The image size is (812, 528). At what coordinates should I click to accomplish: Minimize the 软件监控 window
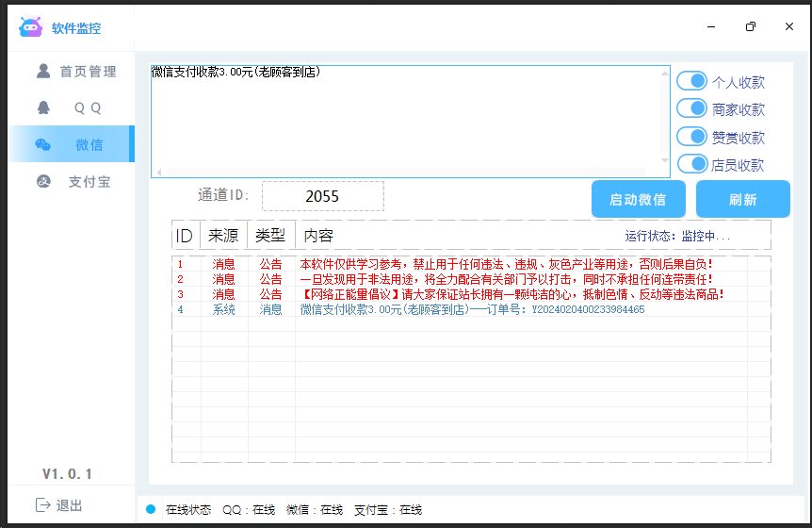coord(711,26)
